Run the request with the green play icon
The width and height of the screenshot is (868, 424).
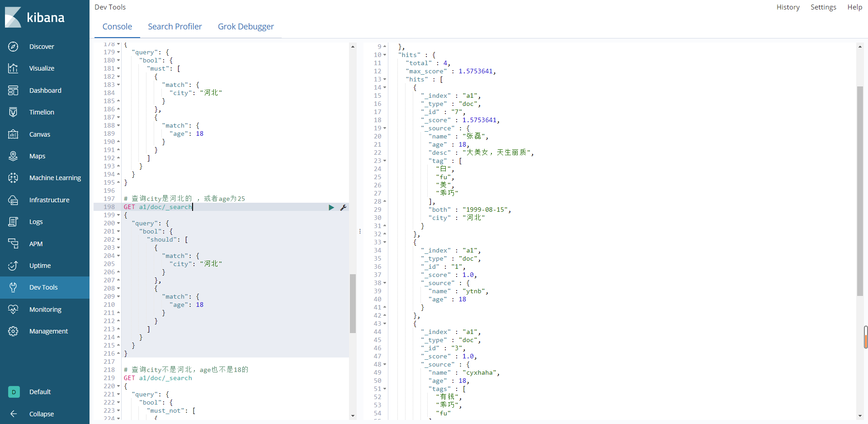(331, 207)
